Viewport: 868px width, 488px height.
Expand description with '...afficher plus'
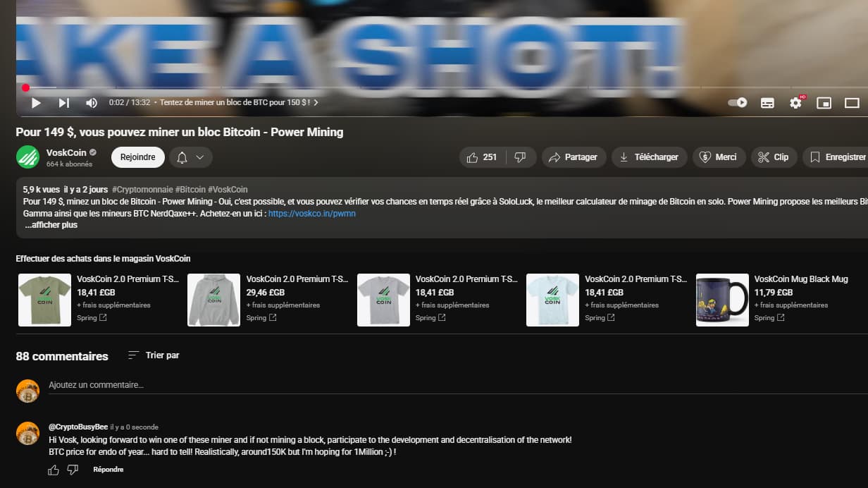point(51,225)
